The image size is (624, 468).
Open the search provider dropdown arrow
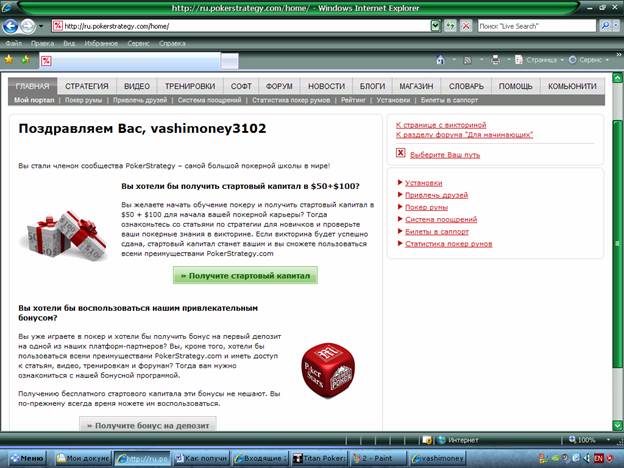616,26
